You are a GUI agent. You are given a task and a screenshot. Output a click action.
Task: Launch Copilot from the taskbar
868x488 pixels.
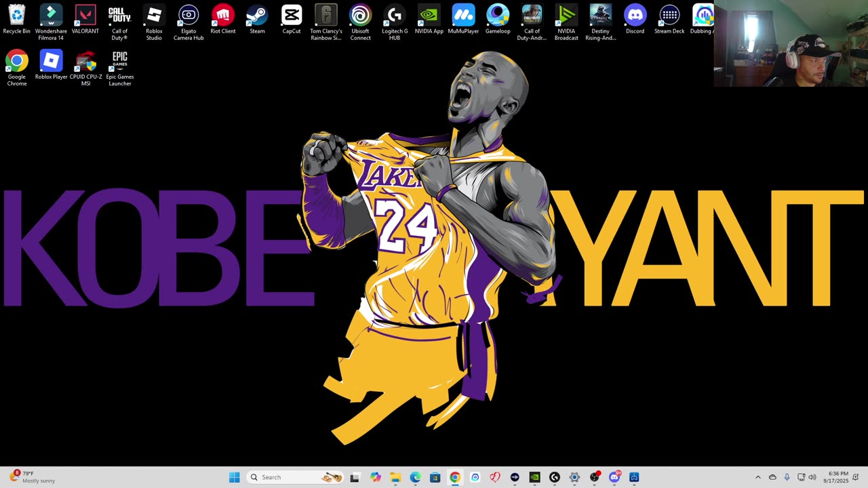coord(375,477)
